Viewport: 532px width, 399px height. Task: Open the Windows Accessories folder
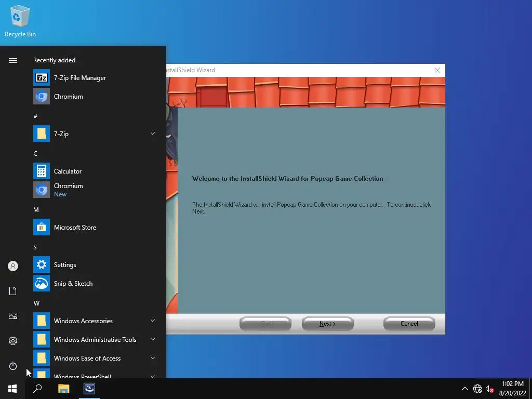click(95, 321)
